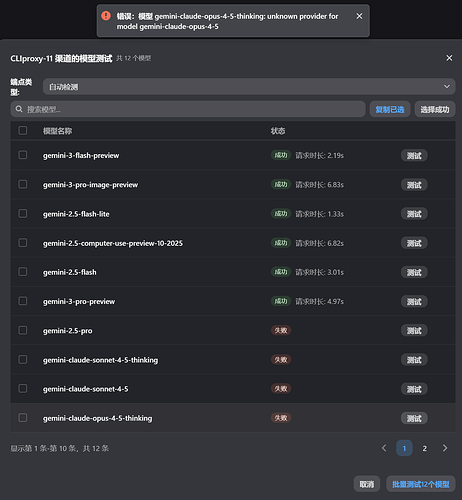Click the 复制已选 button
Image resolution: width=462 pixels, height=500 pixels.
click(x=390, y=109)
